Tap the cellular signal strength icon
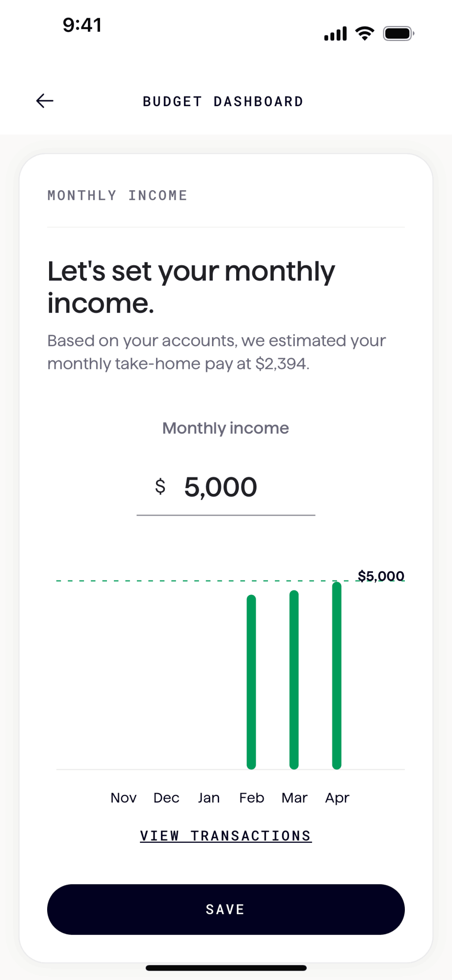The height and width of the screenshot is (980, 452). [335, 34]
